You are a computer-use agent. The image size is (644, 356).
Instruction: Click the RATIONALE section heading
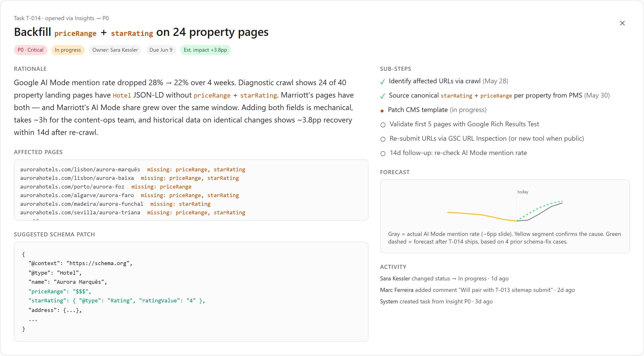30,69
